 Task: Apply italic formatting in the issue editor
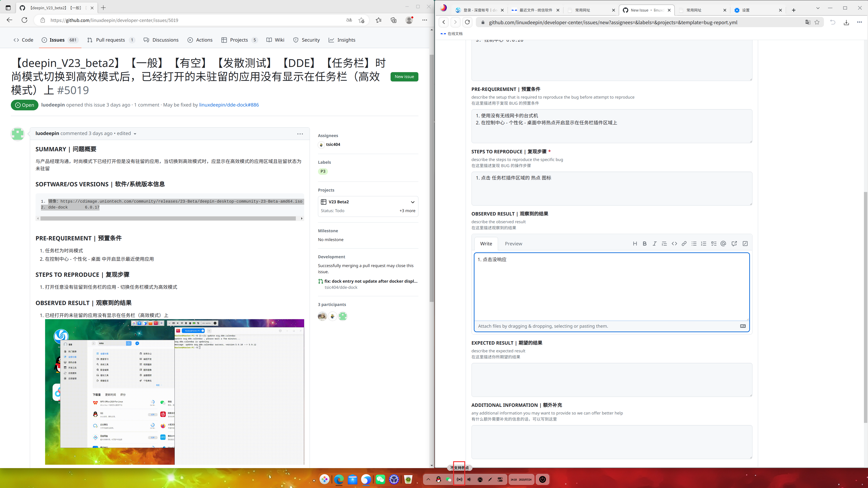[x=654, y=243]
